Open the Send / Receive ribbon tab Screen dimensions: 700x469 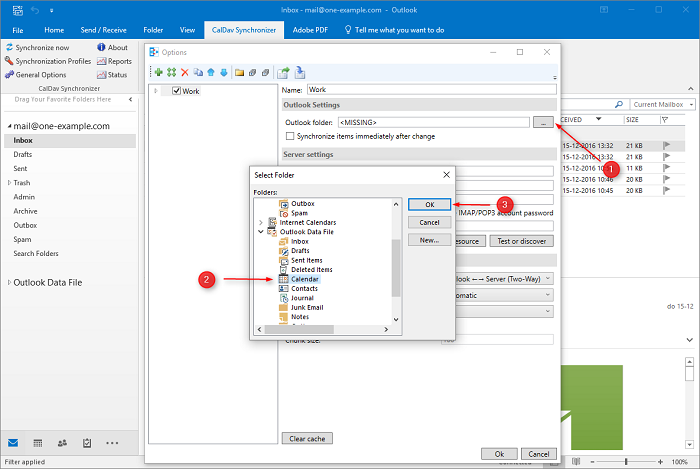104,31
